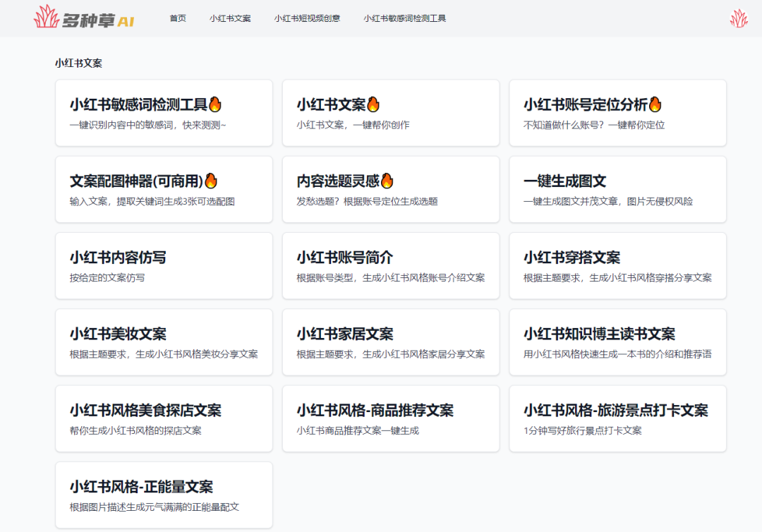Click the flame icon beside 小红书文案 card title
This screenshot has height=532, width=762.
(373, 104)
